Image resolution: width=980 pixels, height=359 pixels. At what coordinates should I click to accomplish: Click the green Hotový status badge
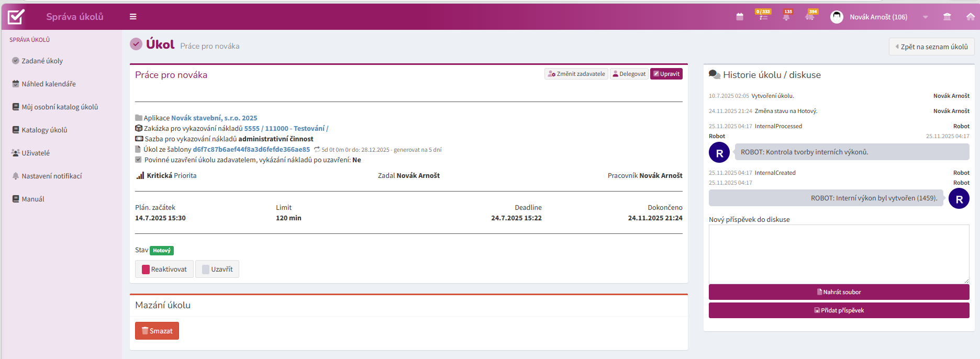pyautogui.click(x=162, y=251)
